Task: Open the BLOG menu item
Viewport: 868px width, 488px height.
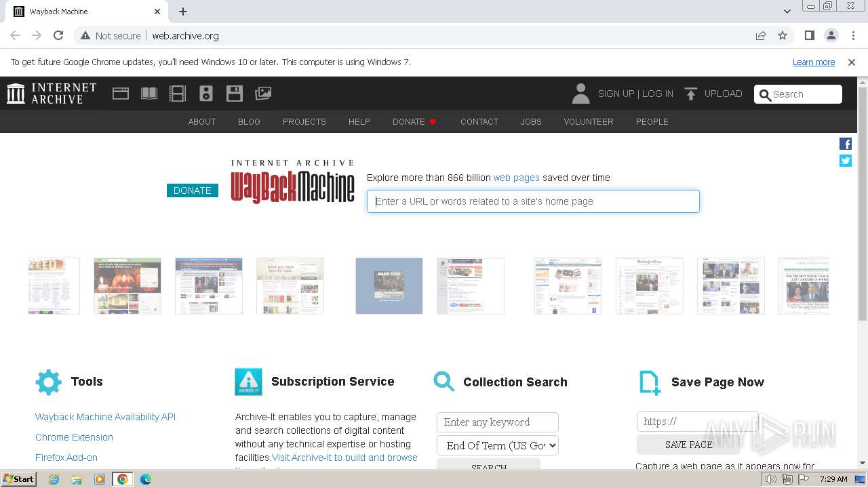Action: click(x=249, y=121)
